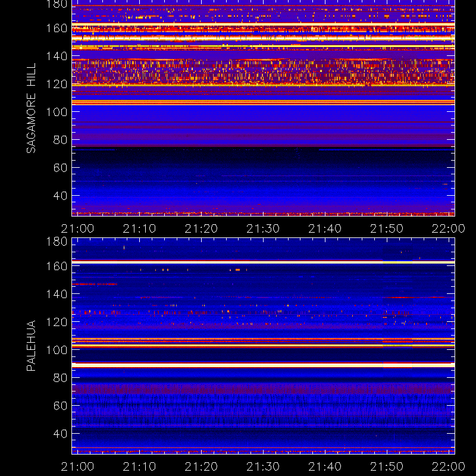Pick the 100 tick label on Palehua axis
Screen dimensions: 476x476
click(x=57, y=350)
